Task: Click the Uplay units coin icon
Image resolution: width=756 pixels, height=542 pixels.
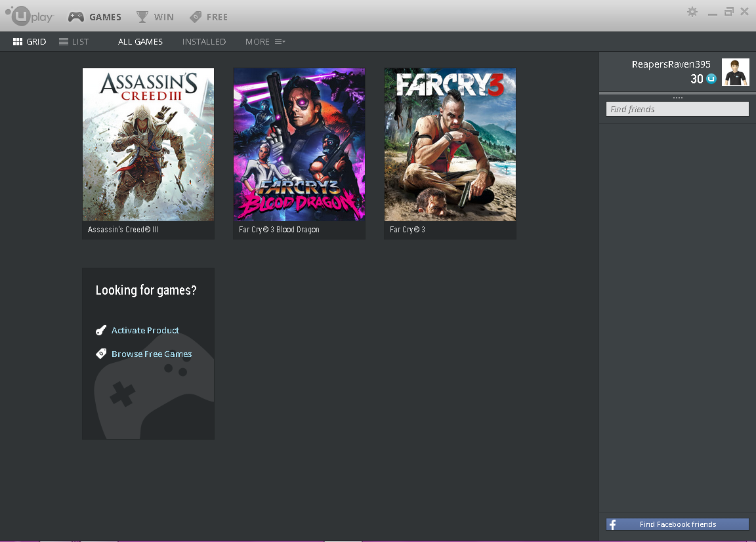Action: pyautogui.click(x=711, y=79)
